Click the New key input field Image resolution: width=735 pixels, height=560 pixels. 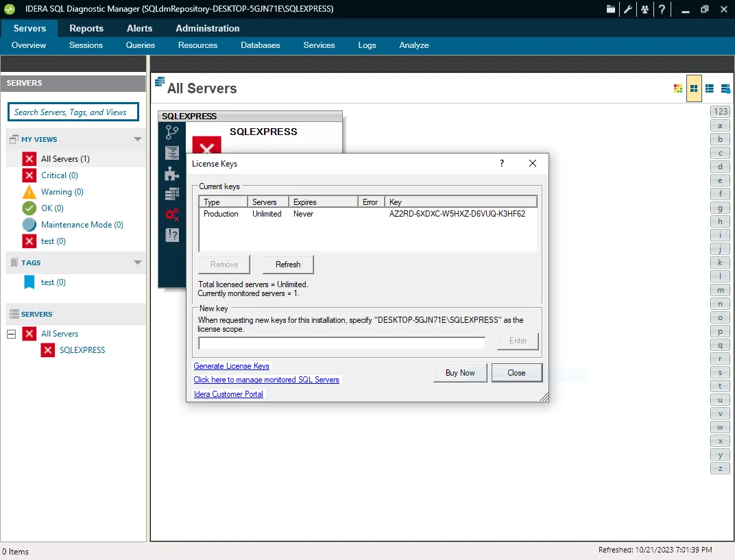(341, 343)
